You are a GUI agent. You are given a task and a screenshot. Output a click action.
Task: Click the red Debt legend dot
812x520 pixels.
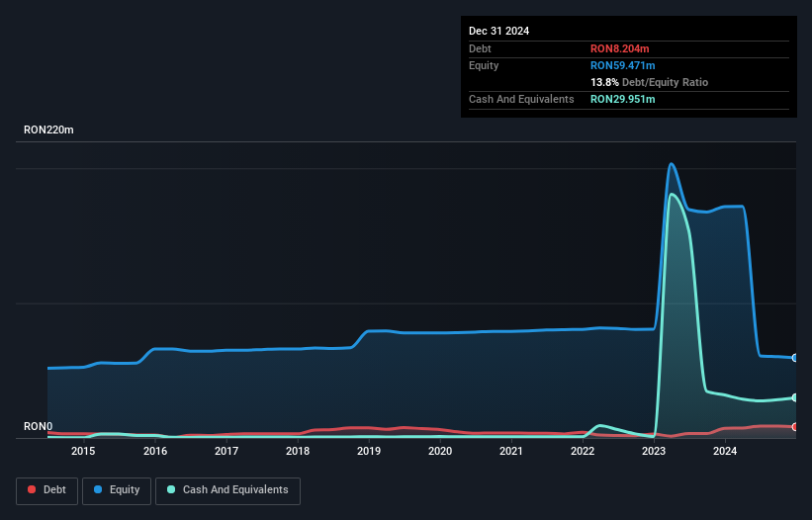[x=32, y=489]
